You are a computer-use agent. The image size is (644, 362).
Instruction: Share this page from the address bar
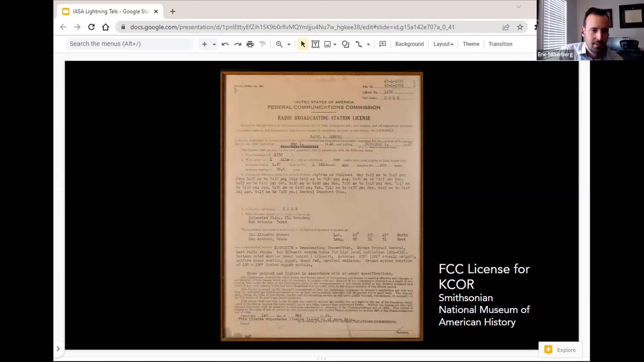(x=506, y=27)
